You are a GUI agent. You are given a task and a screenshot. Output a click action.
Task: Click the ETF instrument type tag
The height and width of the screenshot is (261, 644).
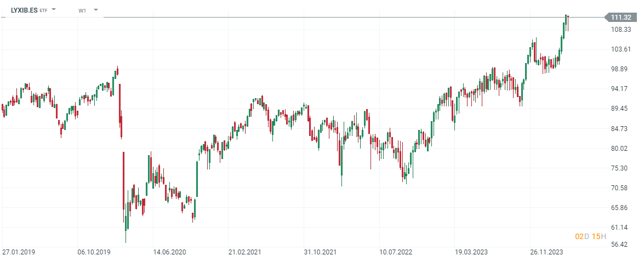(x=44, y=10)
